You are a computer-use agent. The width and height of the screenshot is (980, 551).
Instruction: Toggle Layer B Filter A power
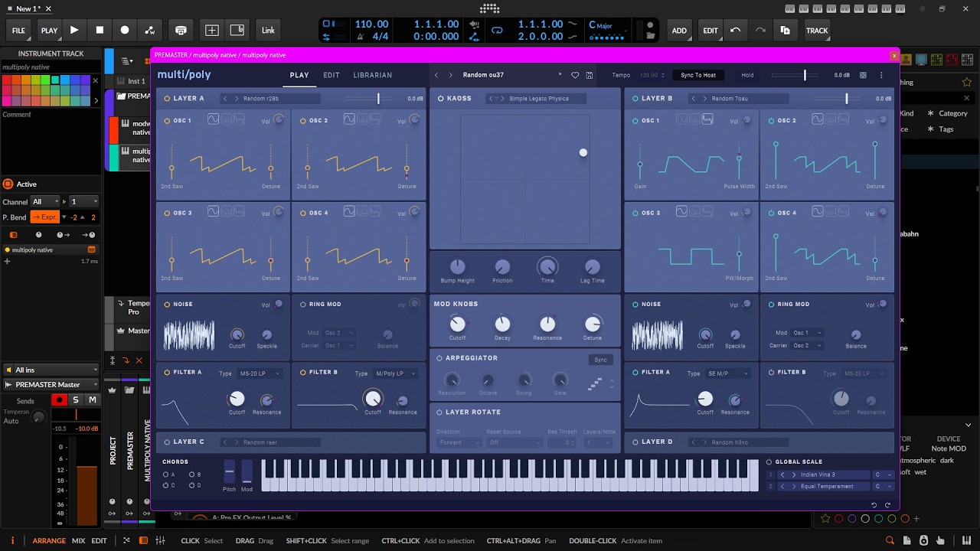[635, 372]
